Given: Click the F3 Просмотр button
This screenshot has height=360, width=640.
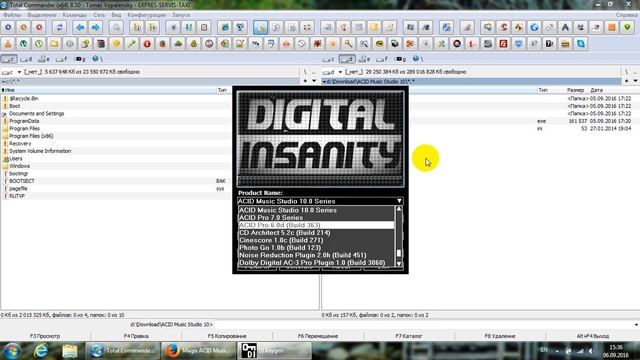Looking at the screenshot, I should coord(45,336).
